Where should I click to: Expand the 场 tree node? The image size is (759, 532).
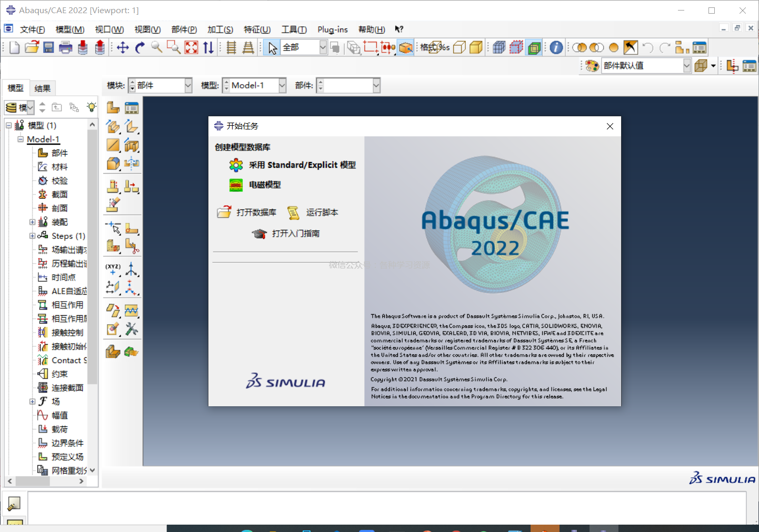point(33,401)
